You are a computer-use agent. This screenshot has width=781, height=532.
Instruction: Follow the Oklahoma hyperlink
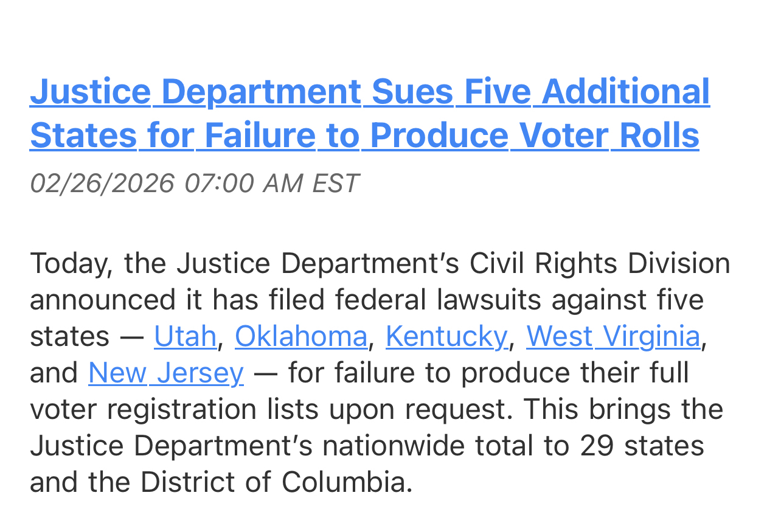[x=300, y=336]
